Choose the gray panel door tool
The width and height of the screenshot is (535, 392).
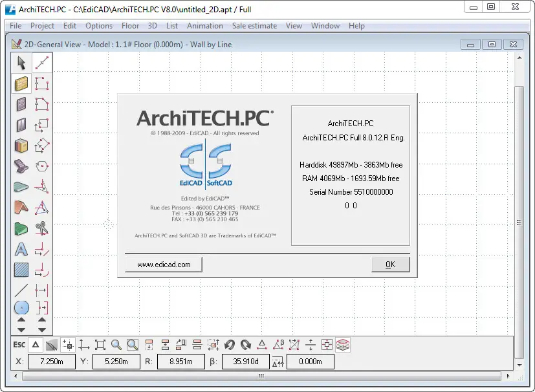point(21,104)
